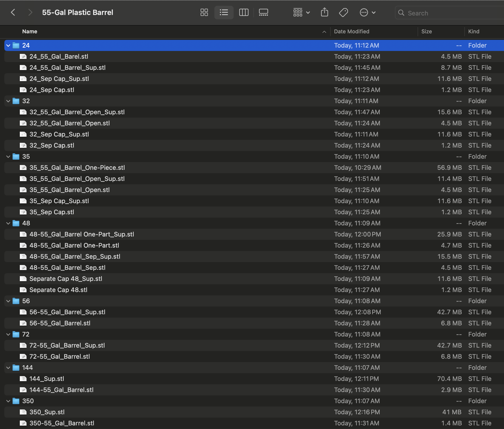Switch to icon grid view
This screenshot has width=504, height=429.
(204, 12)
